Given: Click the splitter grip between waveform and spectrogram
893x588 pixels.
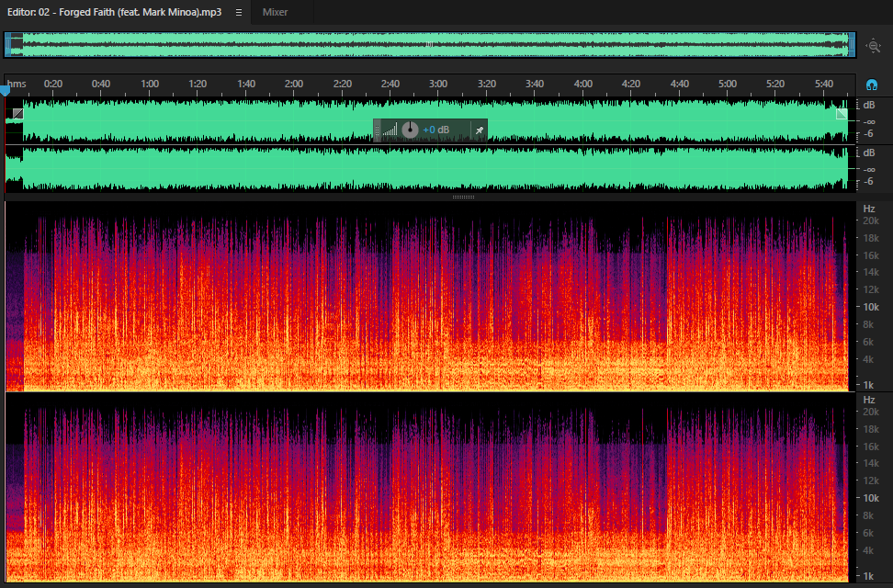Looking at the screenshot, I should pyautogui.click(x=463, y=198).
